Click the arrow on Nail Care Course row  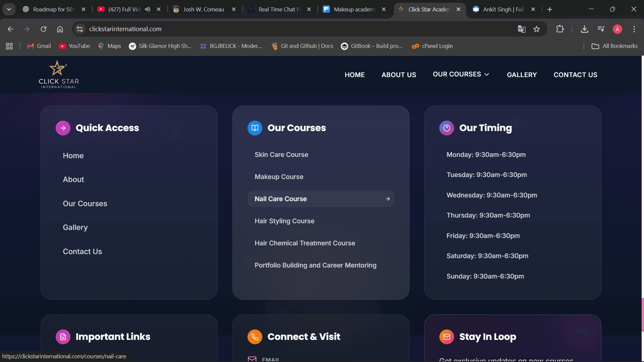(x=388, y=199)
